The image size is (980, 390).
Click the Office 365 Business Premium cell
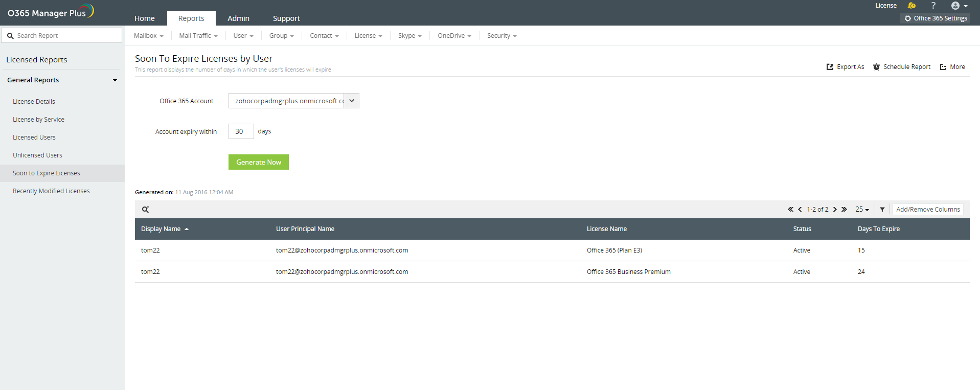(629, 272)
